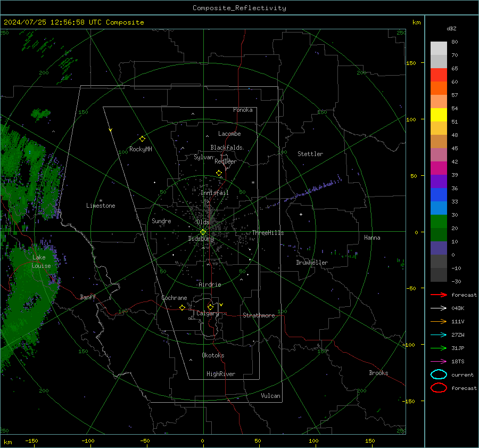Click the Calgary city label
Screen dimensions: 479x448
[x=208, y=313]
